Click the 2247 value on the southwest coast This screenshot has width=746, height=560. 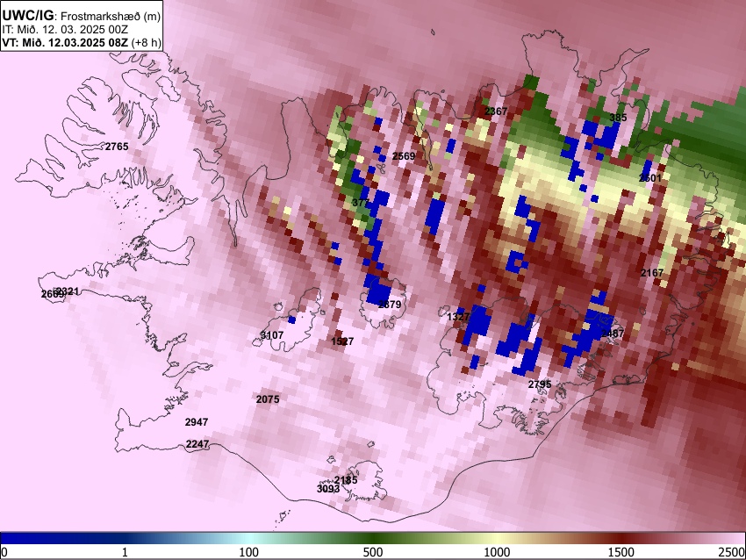[197, 444]
